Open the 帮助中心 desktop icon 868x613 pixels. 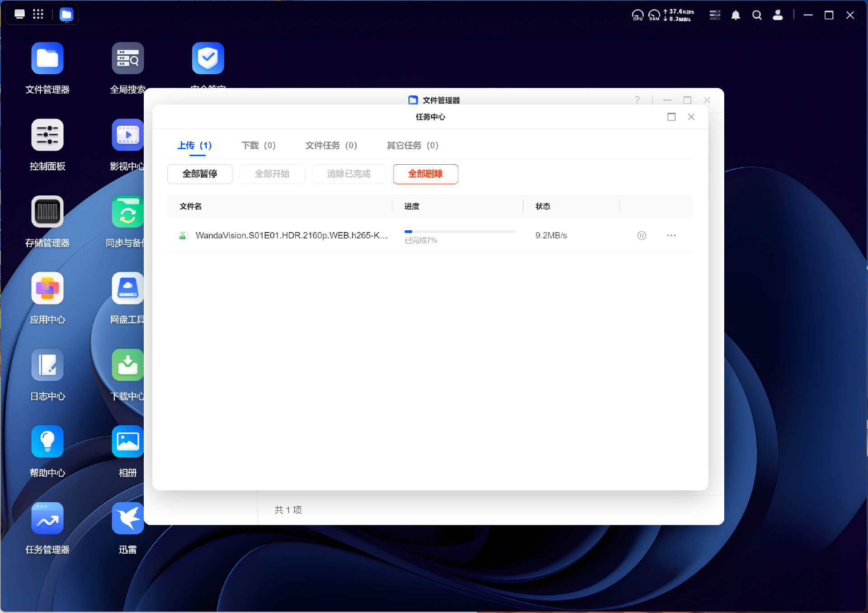tap(47, 442)
